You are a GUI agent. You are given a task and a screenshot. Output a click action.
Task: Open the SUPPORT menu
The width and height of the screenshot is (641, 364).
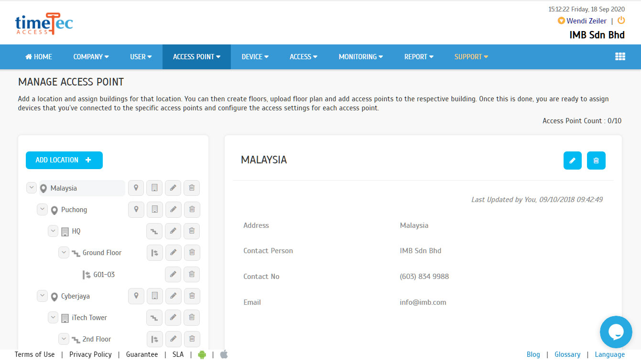[x=471, y=57]
